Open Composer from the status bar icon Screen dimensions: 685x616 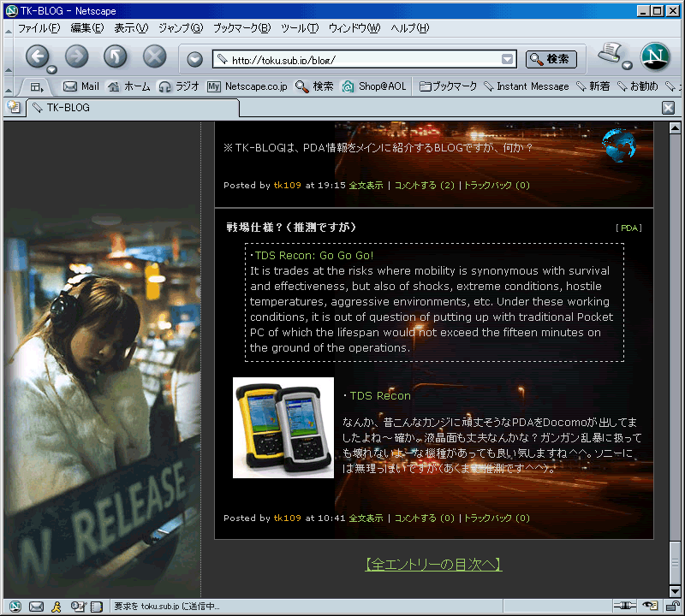[x=78, y=607]
